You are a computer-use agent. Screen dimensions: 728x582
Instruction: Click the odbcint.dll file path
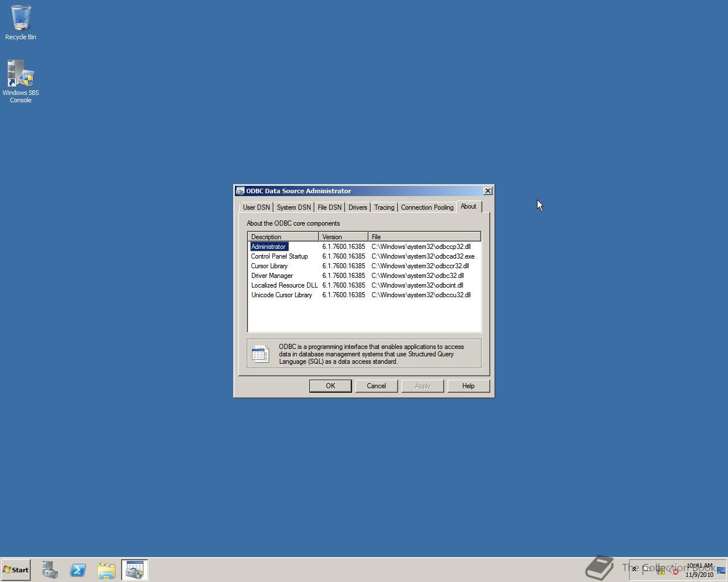point(417,285)
